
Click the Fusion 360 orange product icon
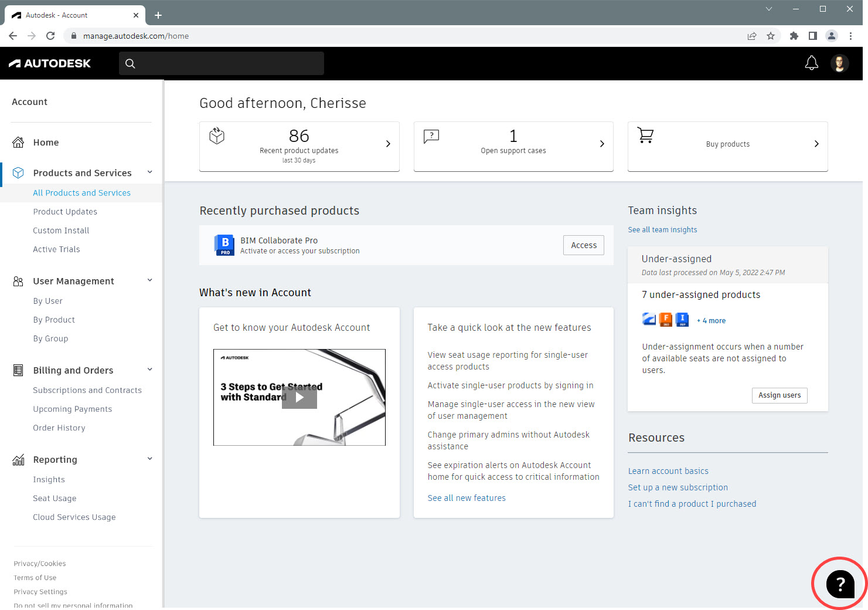click(x=666, y=320)
